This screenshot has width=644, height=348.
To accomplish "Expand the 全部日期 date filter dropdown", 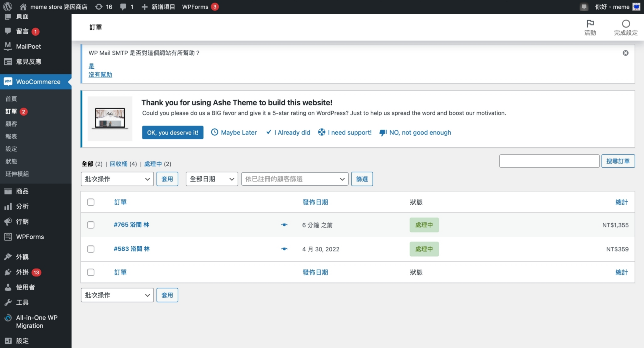I will coord(212,179).
